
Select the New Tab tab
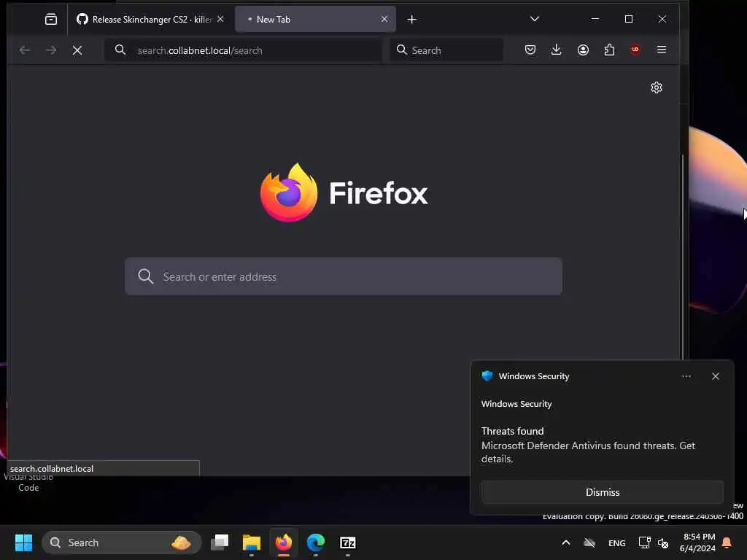click(x=314, y=19)
